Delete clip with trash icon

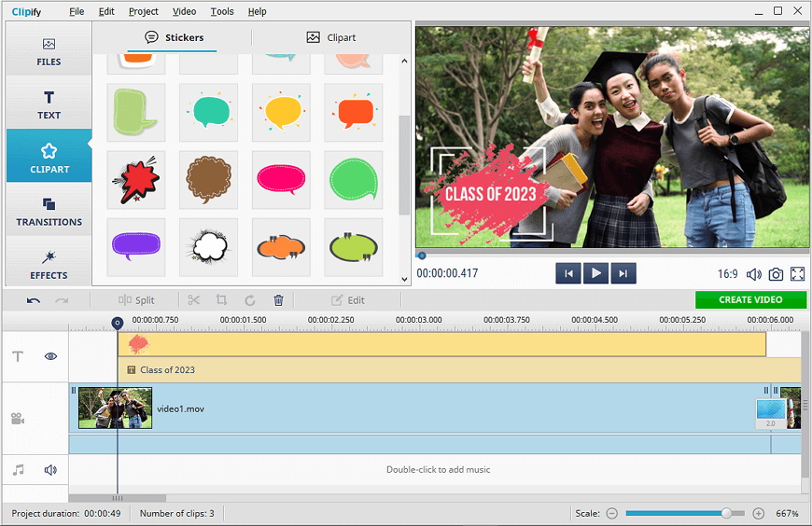tap(279, 300)
